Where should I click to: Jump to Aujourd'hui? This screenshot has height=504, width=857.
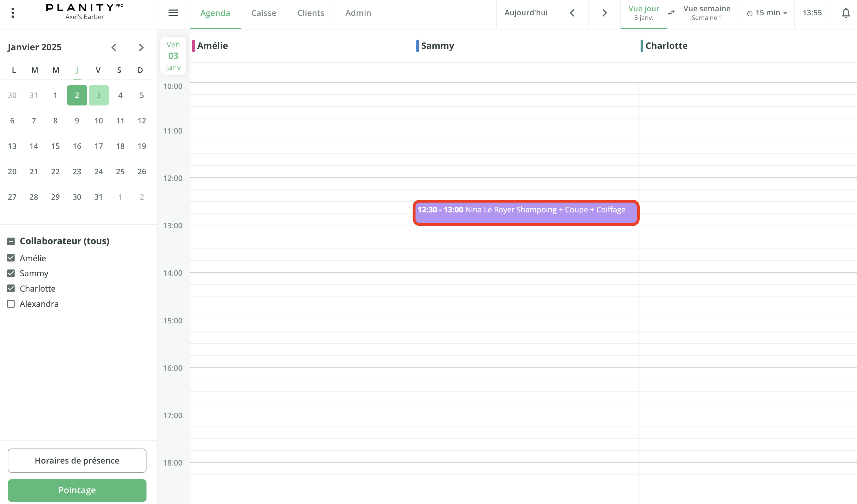pos(526,13)
